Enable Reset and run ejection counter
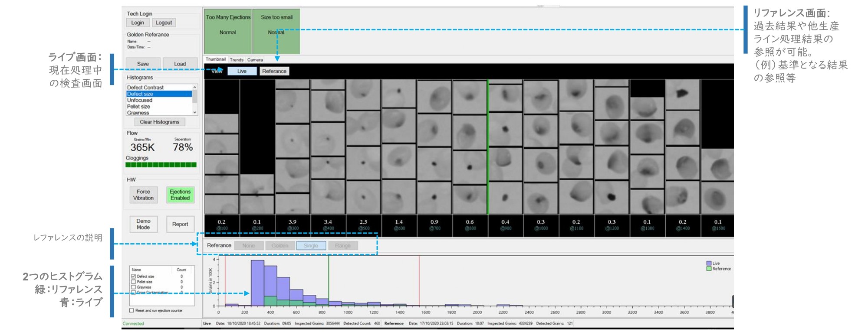This screenshot has height=332, width=868. point(132,310)
